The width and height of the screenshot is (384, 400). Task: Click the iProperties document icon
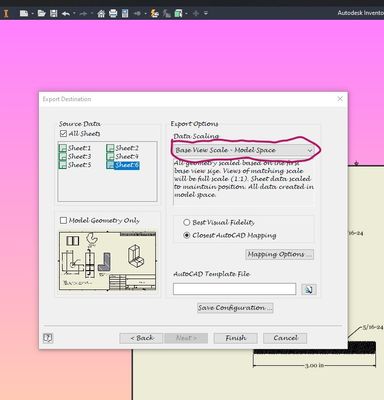(125, 13)
